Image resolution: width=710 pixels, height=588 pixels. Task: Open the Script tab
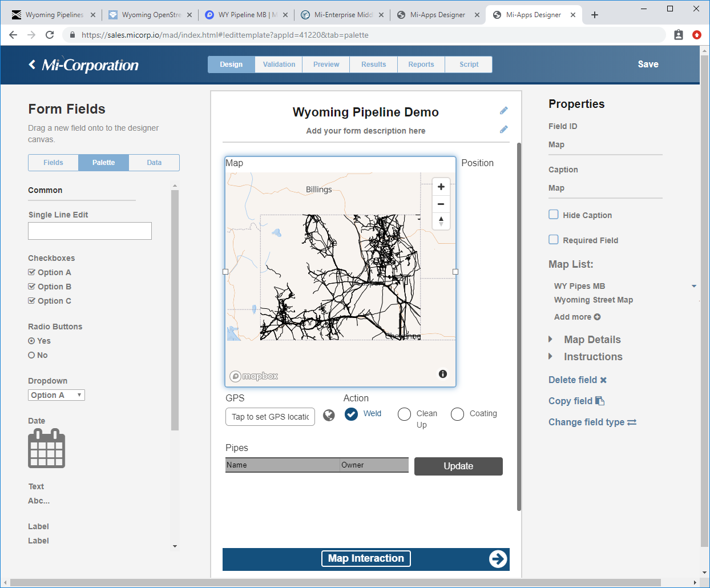[469, 65]
